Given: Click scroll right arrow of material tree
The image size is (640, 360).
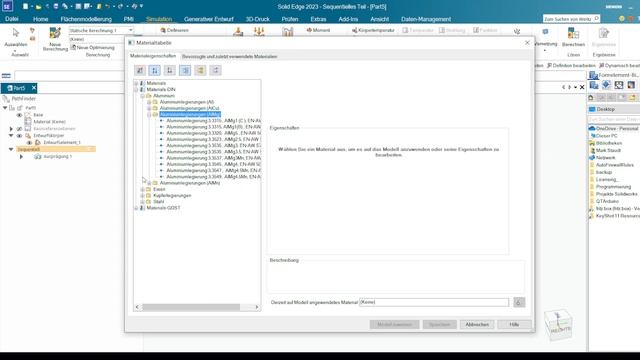Looking at the screenshot, I should (x=257, y=307).
